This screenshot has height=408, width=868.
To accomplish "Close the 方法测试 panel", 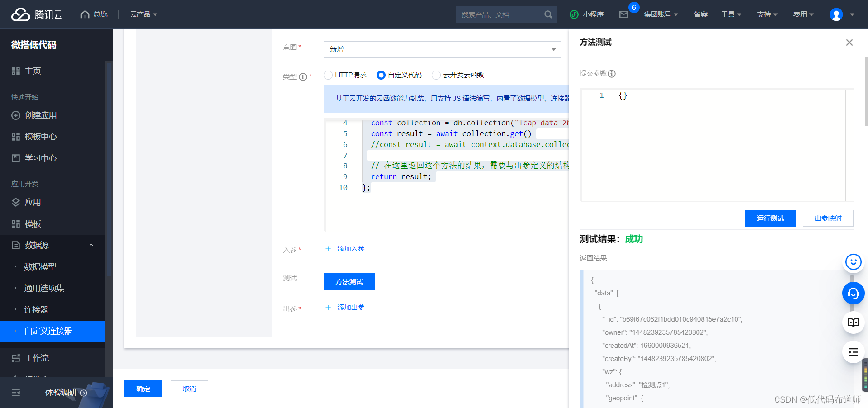I will 849,43.
